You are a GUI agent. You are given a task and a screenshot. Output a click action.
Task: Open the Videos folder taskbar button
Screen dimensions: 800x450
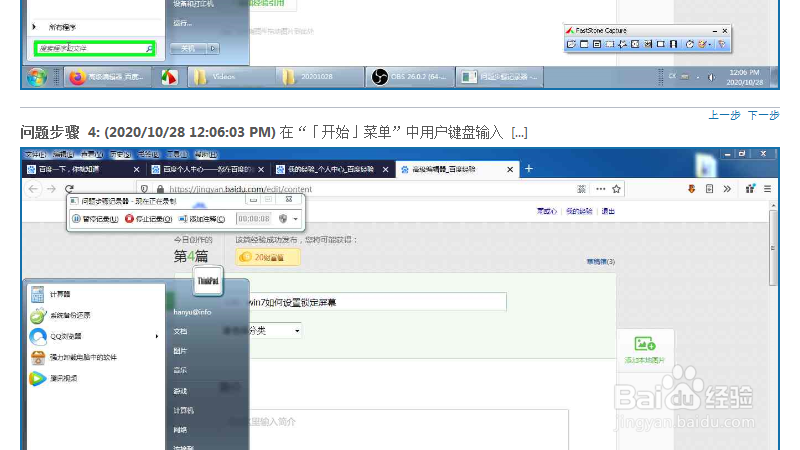[x=230, y=77]
